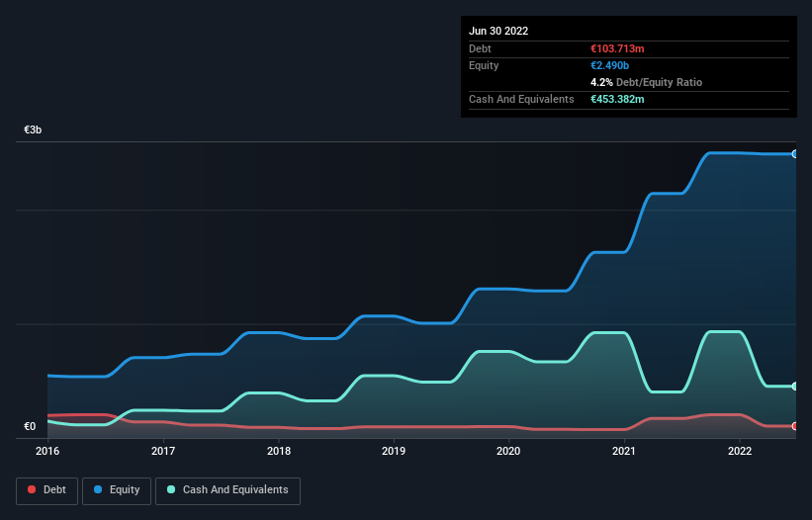The height and width of the screenshot is (520, 812).
Task: Click the blue Equity endpoint marker
Action: [x=795, y=153]
